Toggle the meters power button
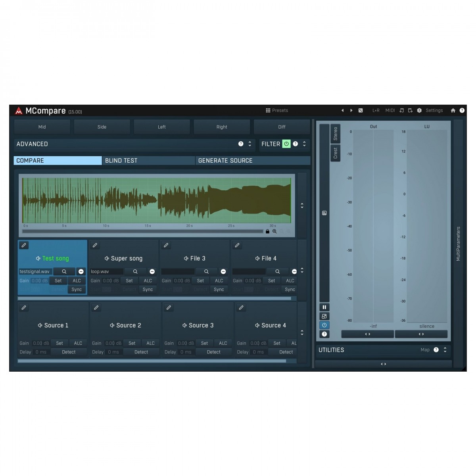Image resolution: width=476 pixels, height=476 pixels. 324,325
